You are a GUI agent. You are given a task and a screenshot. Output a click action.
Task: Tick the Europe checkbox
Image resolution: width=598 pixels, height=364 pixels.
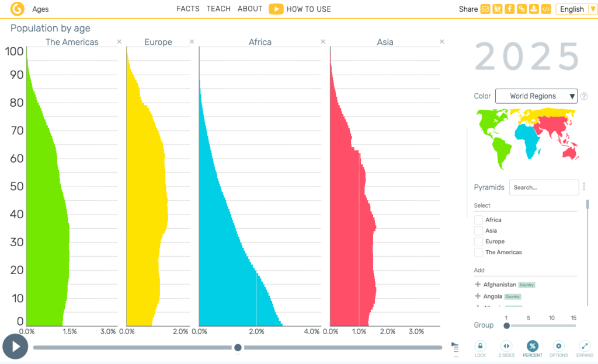point(478,242)
